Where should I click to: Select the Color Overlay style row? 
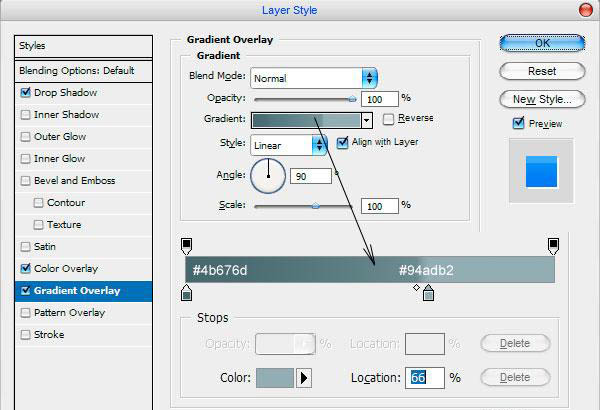tap(83, 268)
